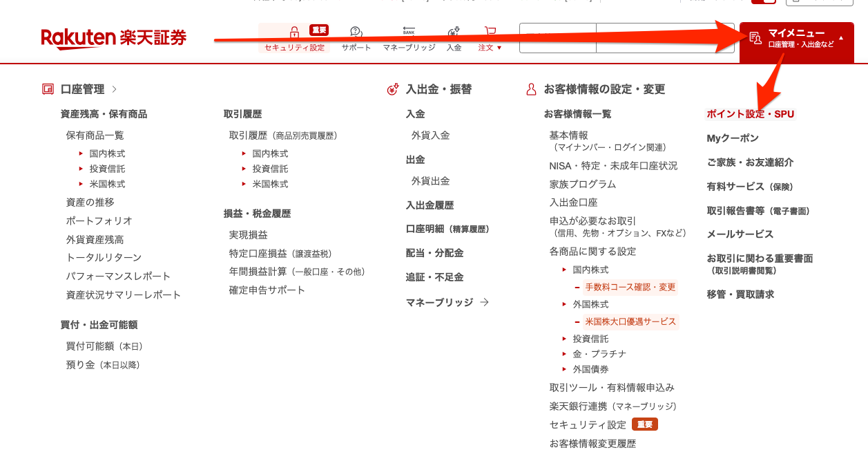
Task: Click the security settings lock icon
Action: [294, 30]
